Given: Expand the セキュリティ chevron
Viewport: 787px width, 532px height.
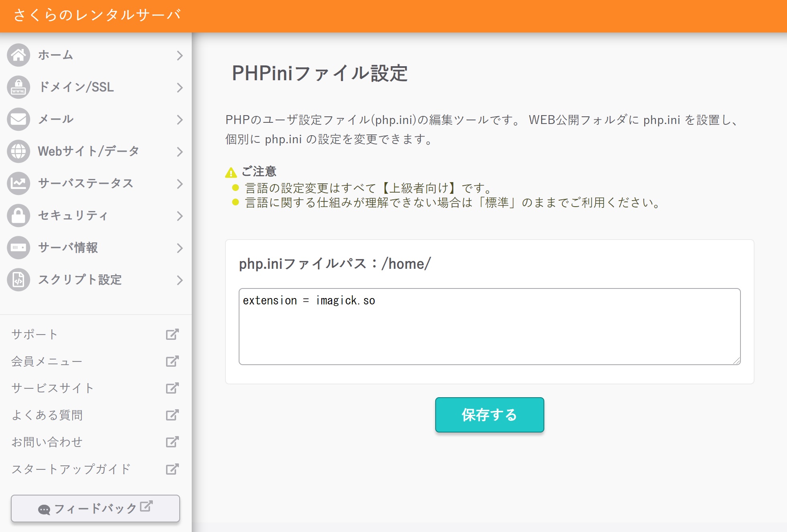Looking at the screenshot, I should pos(180,216).
